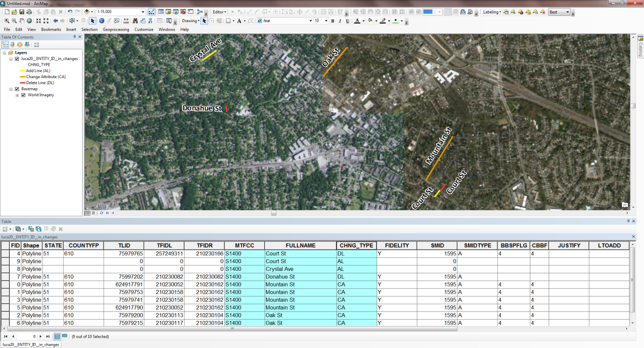The image size is (644, 348).
Task: Click the FULLNAME column header
Action: [300, 246]
